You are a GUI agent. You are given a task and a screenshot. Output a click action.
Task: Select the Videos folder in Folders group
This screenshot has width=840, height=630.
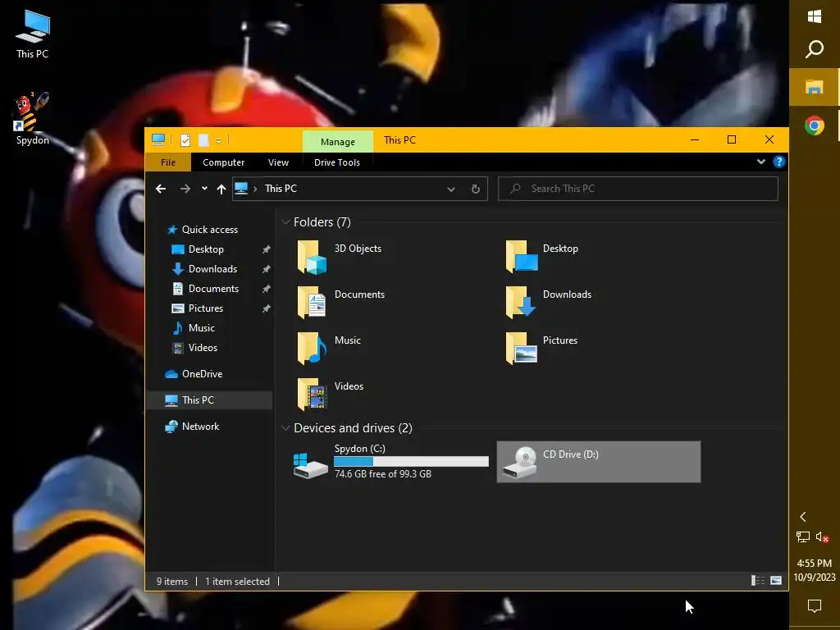pyautogui.click(x=332, y=395)
